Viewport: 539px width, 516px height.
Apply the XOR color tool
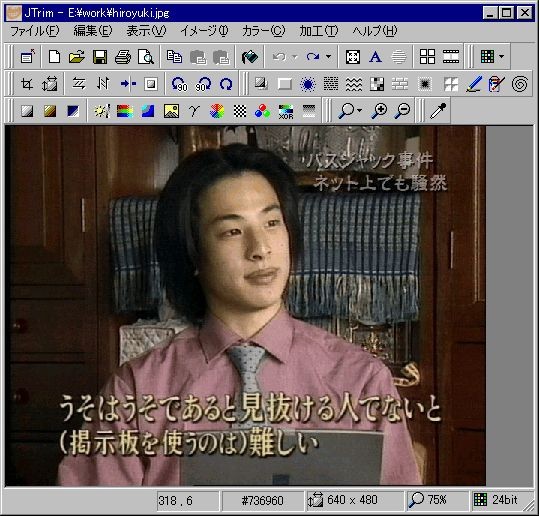(286, 111)
